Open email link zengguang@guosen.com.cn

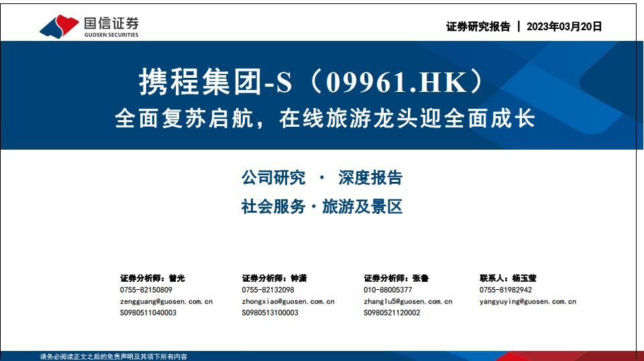166,301
